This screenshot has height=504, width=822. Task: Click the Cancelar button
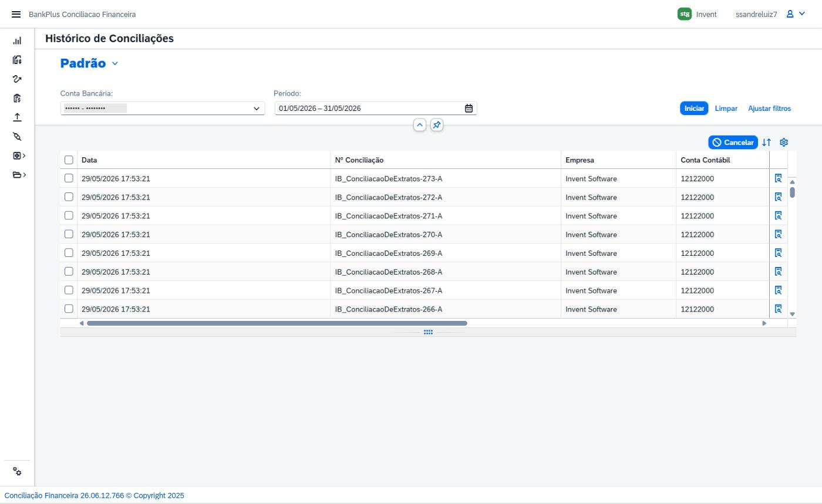point(733,143)
